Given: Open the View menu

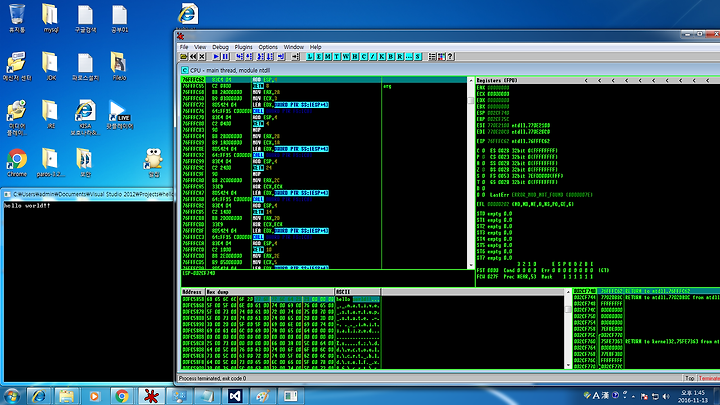Looking at the screenshot, I should pyautogui.click(x=200, y=47).
